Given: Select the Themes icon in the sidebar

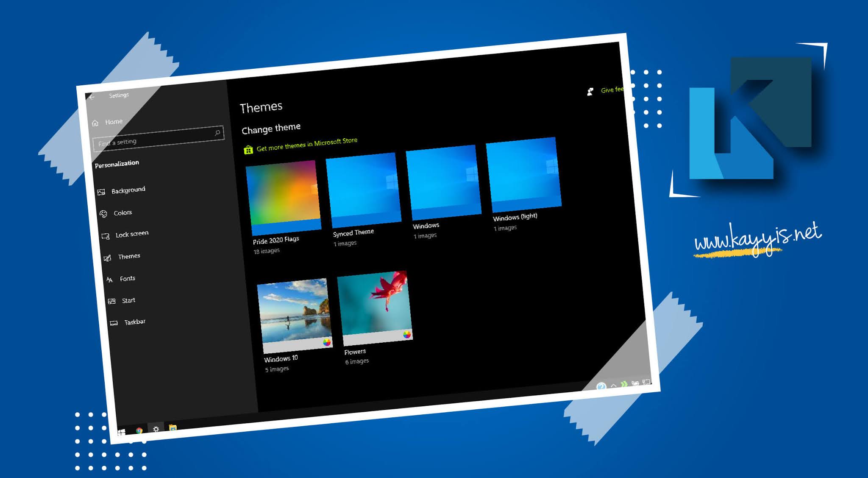Looking at the screenshot, I should [108, 258].
